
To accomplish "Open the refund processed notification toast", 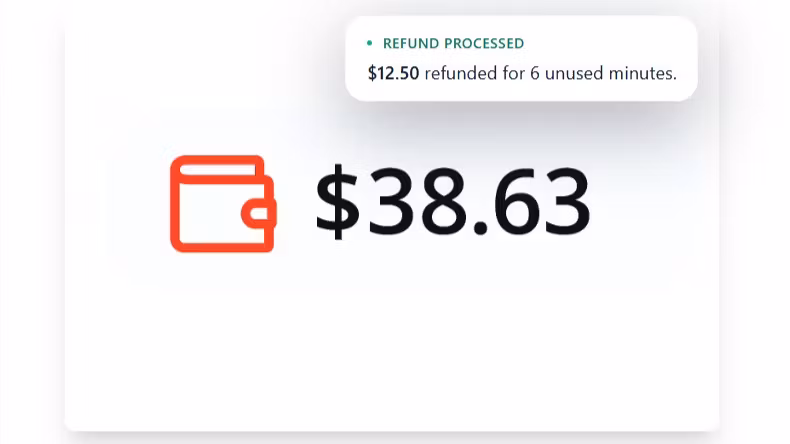I will click(520, 58).
